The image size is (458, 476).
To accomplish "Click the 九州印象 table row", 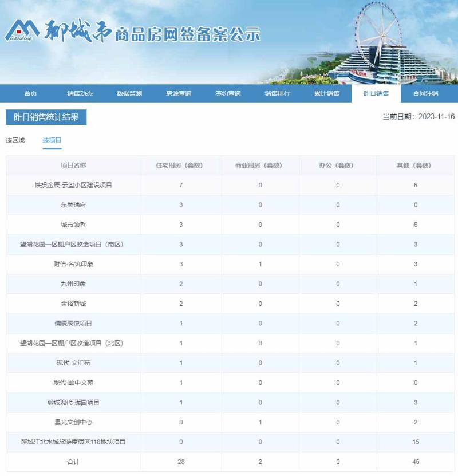I will [73, 284].
